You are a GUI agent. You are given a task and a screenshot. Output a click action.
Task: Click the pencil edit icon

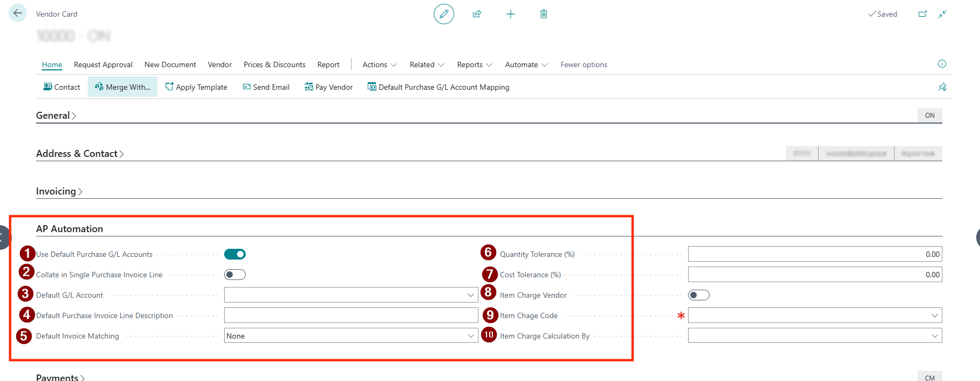[443, 14]
